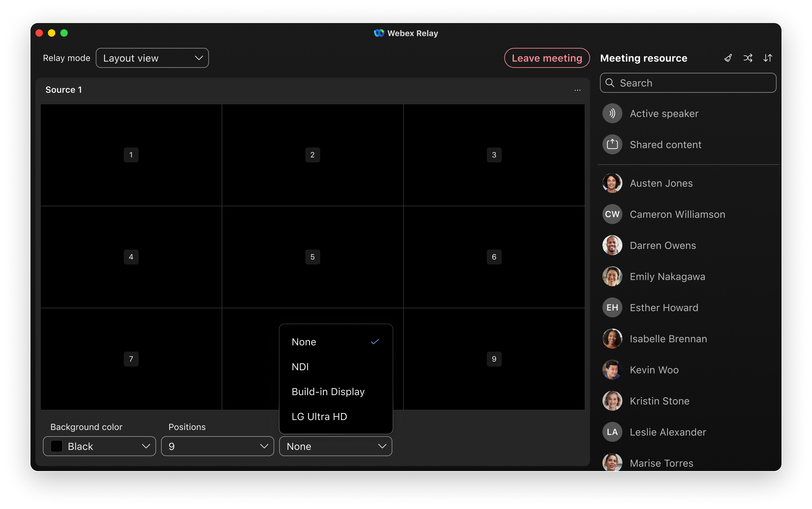Click the clear broom icon in Meeting resource
The width and height of the screenshot is (812, 509).
tap(728, 58)
